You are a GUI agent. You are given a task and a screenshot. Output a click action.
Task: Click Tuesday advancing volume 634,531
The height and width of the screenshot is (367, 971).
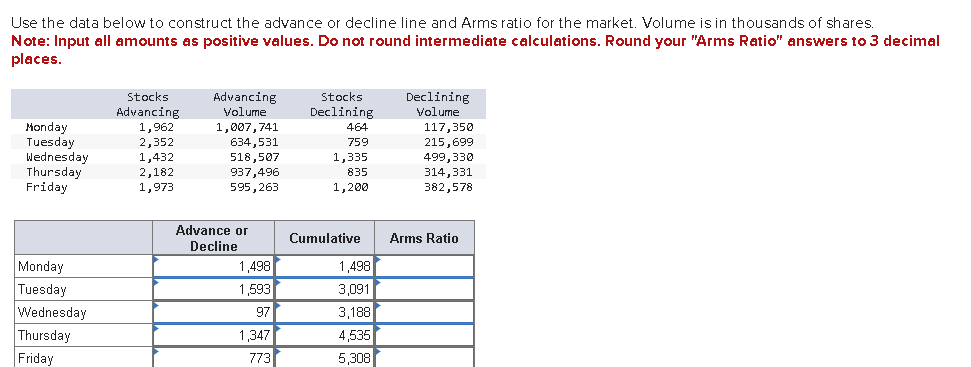254,142
